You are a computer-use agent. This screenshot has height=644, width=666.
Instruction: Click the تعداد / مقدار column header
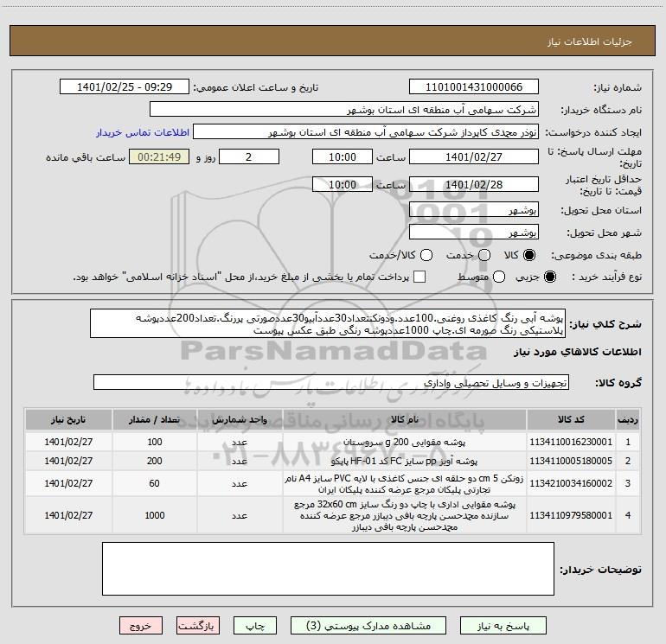pyautogui.click(x=155, y=419)
